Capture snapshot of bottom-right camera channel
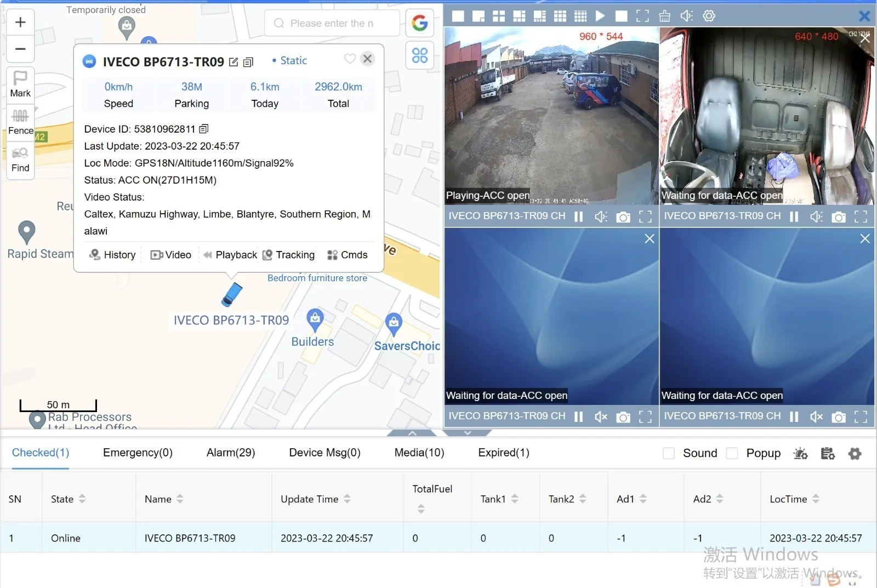 [x=839, y=417]
